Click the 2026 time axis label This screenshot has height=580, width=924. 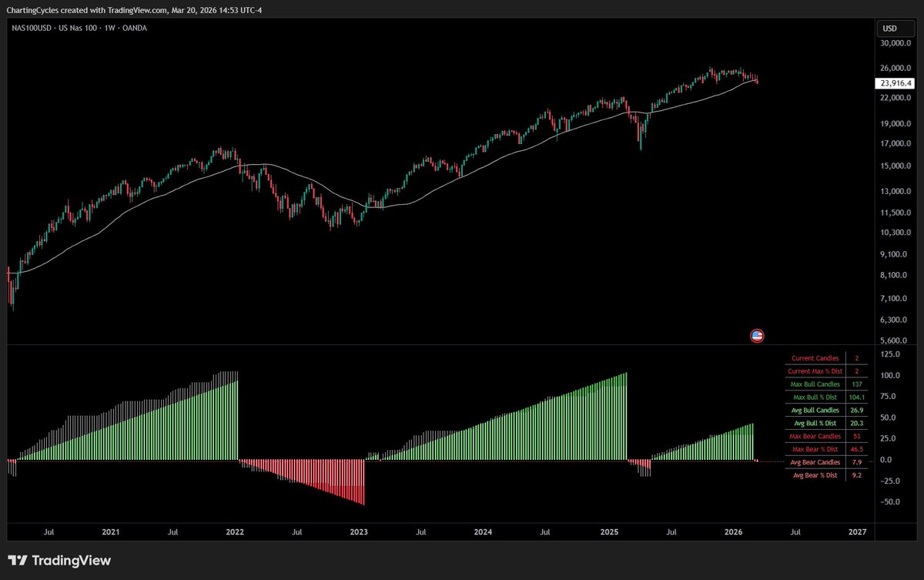(x=733, y=532)
